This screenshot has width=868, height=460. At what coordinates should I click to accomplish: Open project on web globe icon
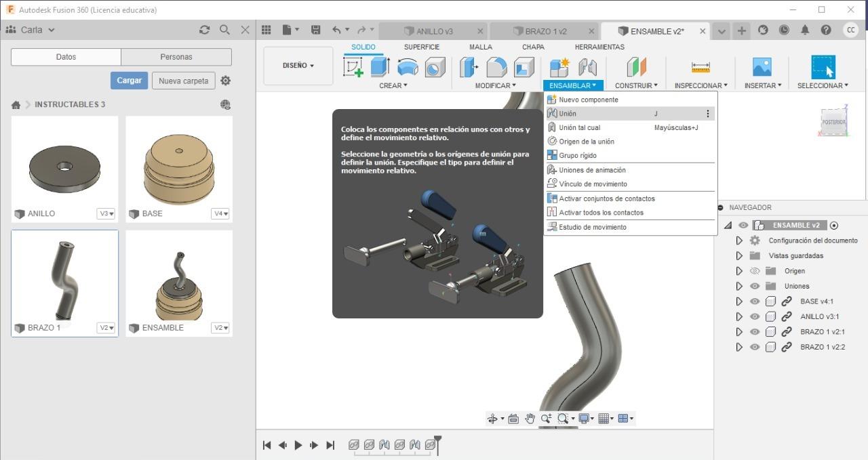click(225, 104)
